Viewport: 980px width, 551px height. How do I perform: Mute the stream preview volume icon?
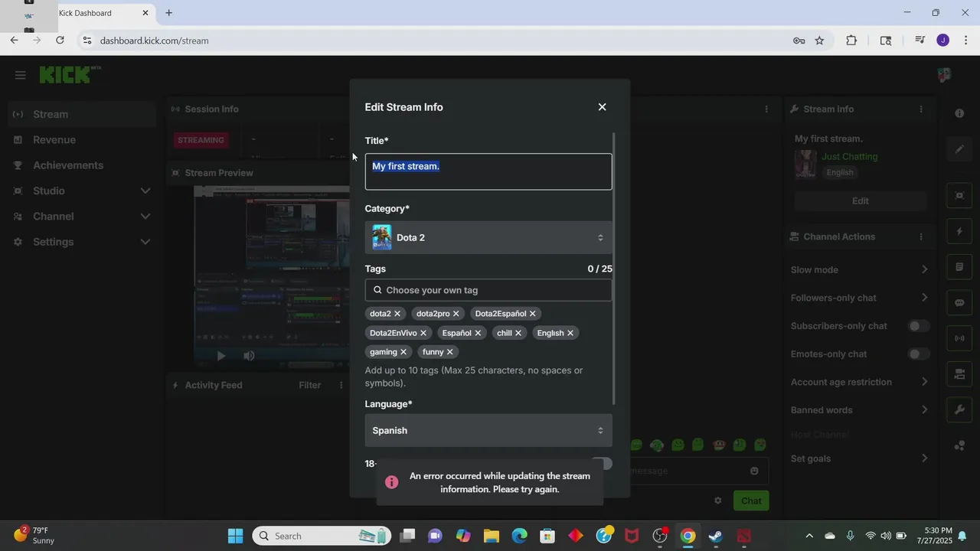click(x=249, y=356)
